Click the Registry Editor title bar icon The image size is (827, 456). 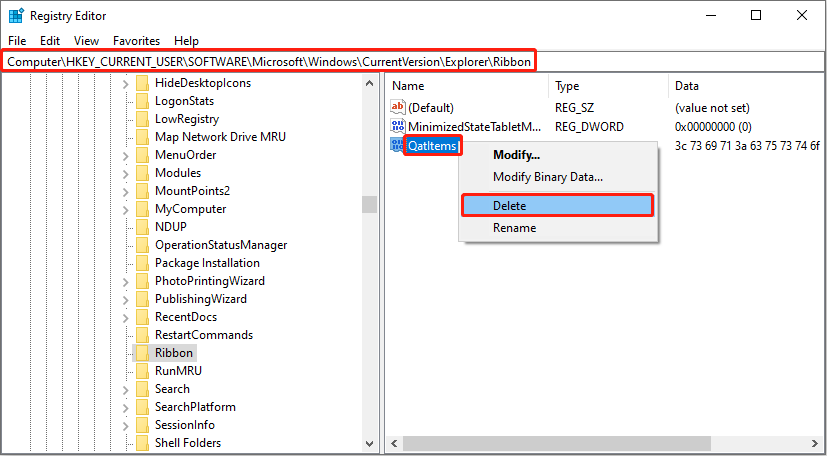pyautogui.click(x=16, y=16)
